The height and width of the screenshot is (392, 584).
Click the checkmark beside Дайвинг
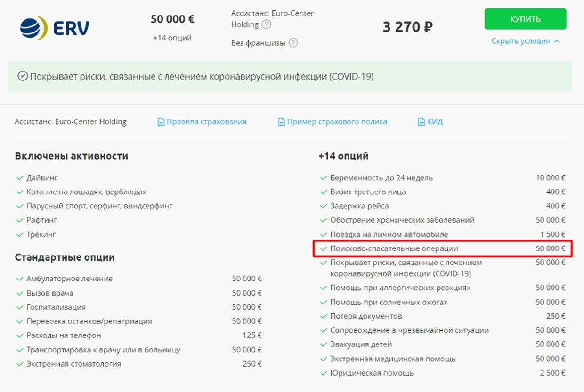click(20, 178)
